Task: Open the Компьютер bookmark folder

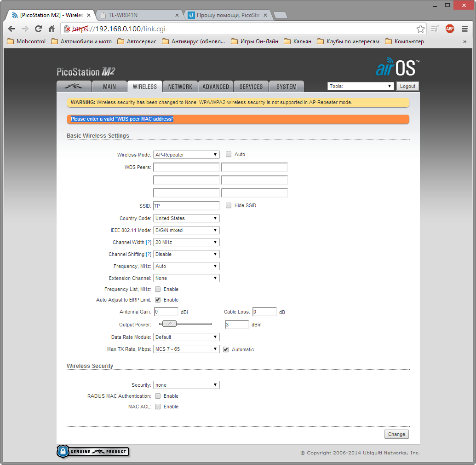Action: click(x=405, y=41)
